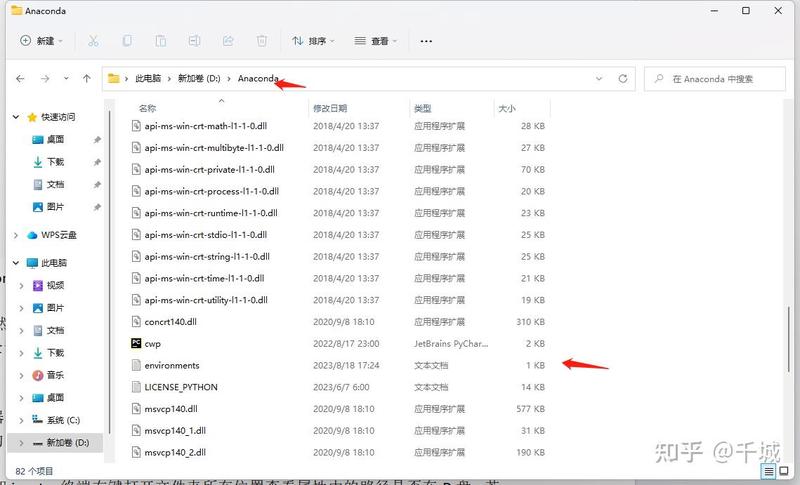
Task: Select file api-ms-win-crt-runtime-l1-1-0.dll
Action: pos(211,213)
